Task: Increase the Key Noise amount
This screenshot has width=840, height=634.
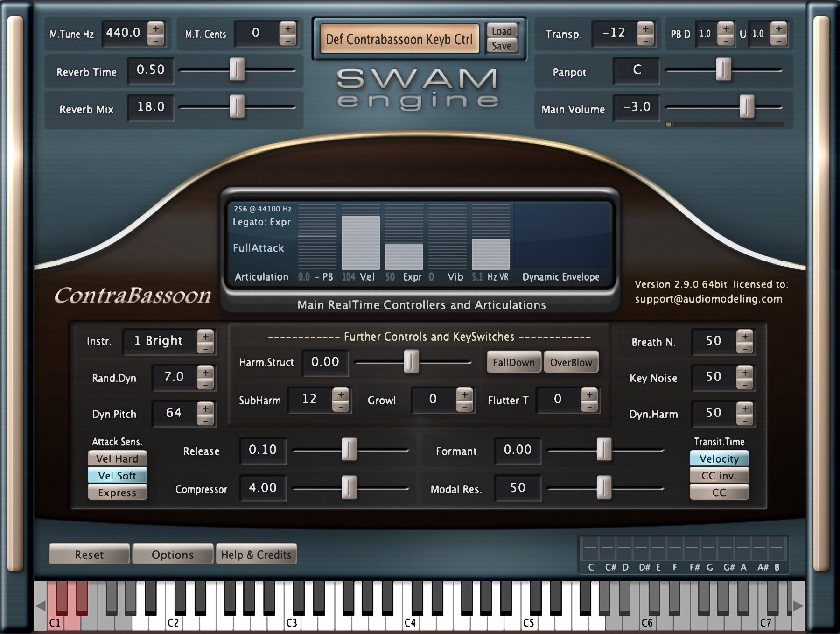Action: pyautogui.click(x=744, y=373)
